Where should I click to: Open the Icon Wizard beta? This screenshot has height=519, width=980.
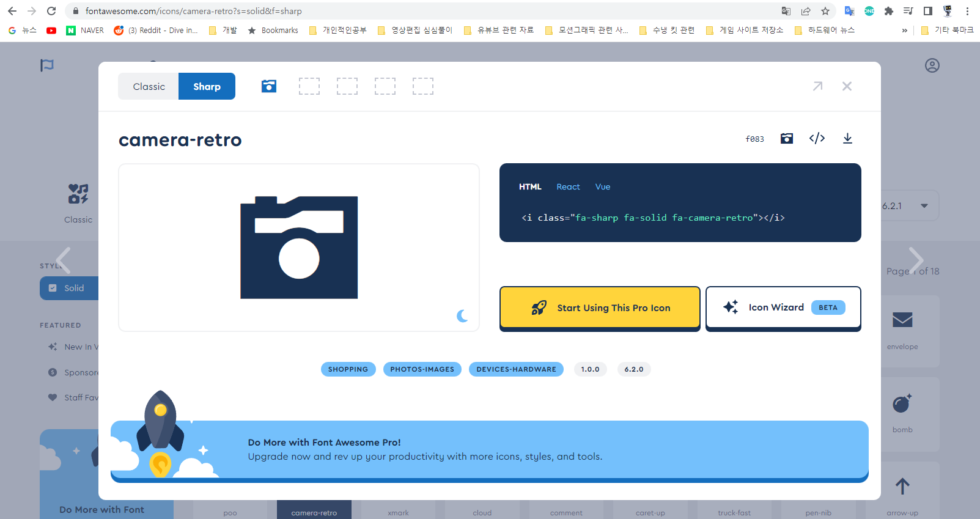783,307
